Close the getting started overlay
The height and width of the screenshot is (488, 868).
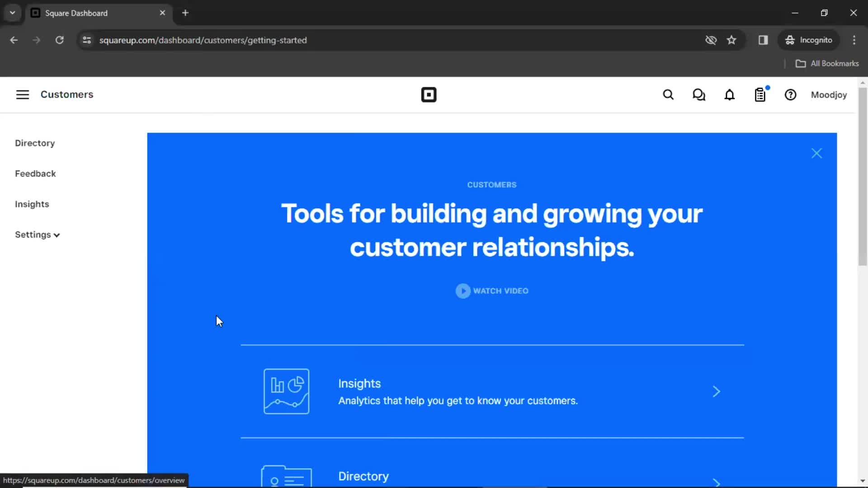(x=816, y=153)
